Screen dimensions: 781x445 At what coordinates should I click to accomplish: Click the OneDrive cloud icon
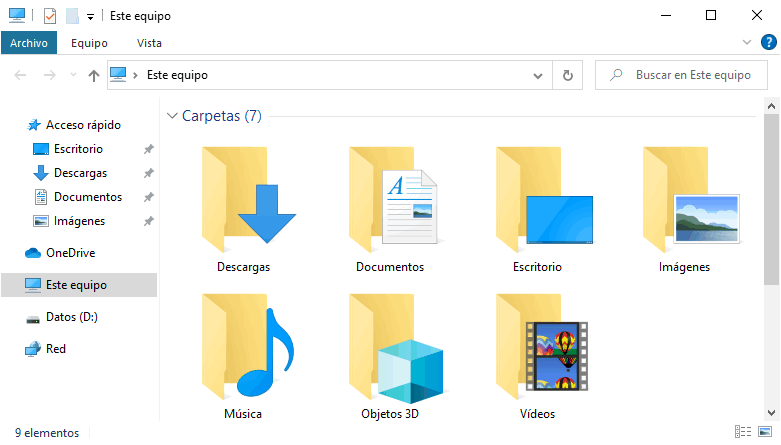[33, 253]
